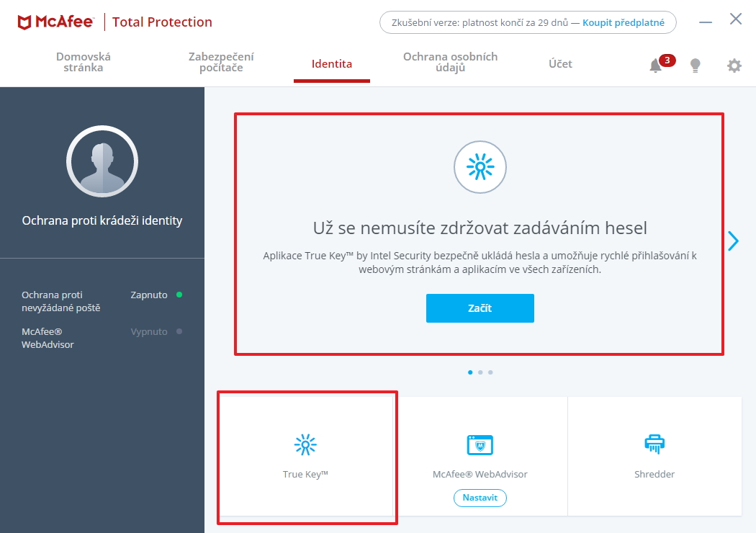Click the True Key sunburst icon in the banner

480,166
